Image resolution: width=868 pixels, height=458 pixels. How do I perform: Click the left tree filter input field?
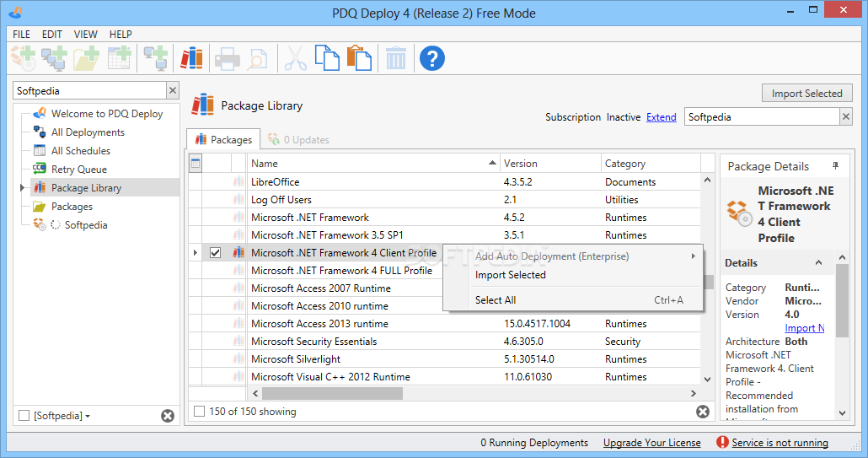(89, 90)
